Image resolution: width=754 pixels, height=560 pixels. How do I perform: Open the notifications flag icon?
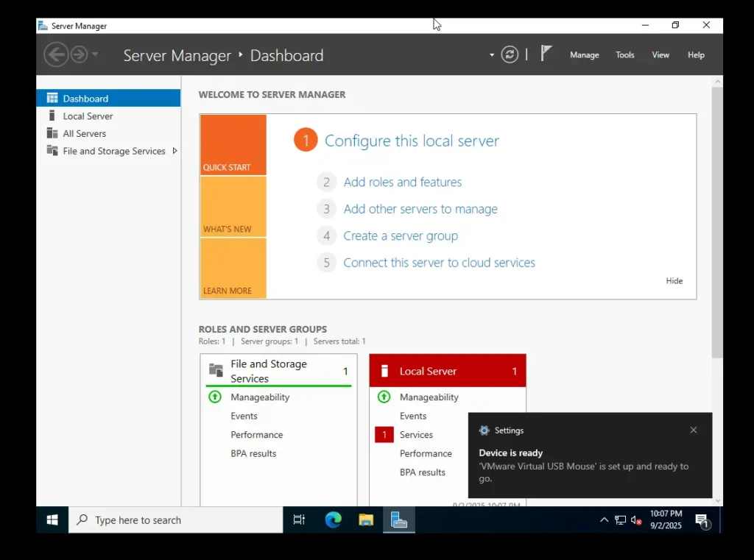tap(546, 54)
